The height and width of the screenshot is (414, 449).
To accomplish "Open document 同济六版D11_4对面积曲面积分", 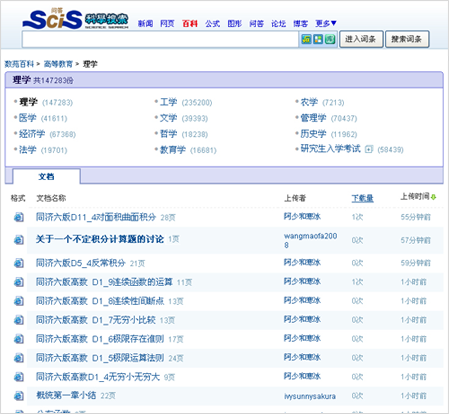I will click(96, 217).
